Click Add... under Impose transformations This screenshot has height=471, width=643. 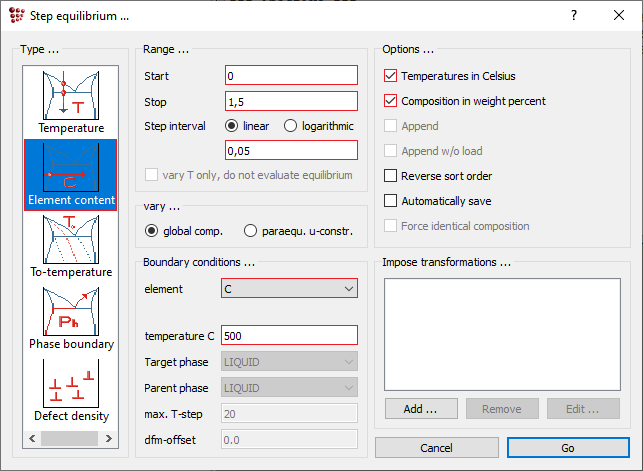(419, 409)
